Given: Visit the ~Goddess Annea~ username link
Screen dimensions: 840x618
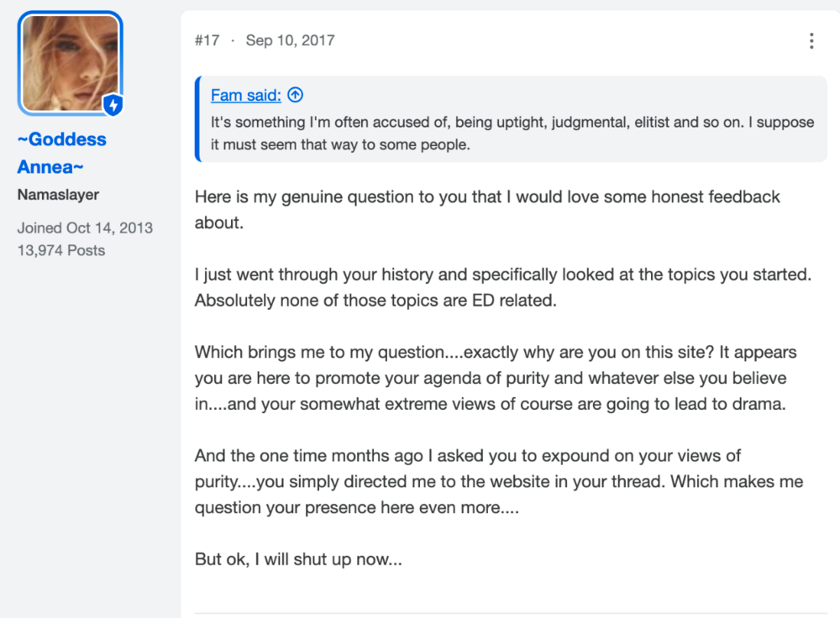Looking at the screenshot, I should [61, 153].
